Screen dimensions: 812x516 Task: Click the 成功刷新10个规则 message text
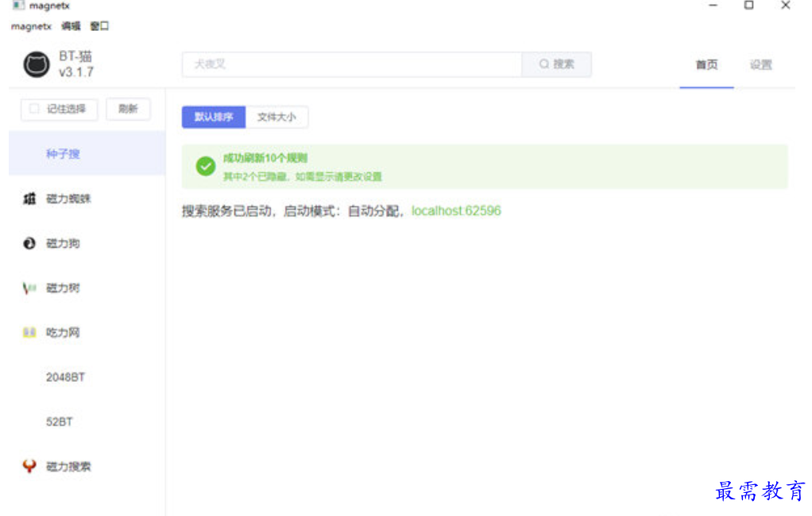[x=265, y=158]
